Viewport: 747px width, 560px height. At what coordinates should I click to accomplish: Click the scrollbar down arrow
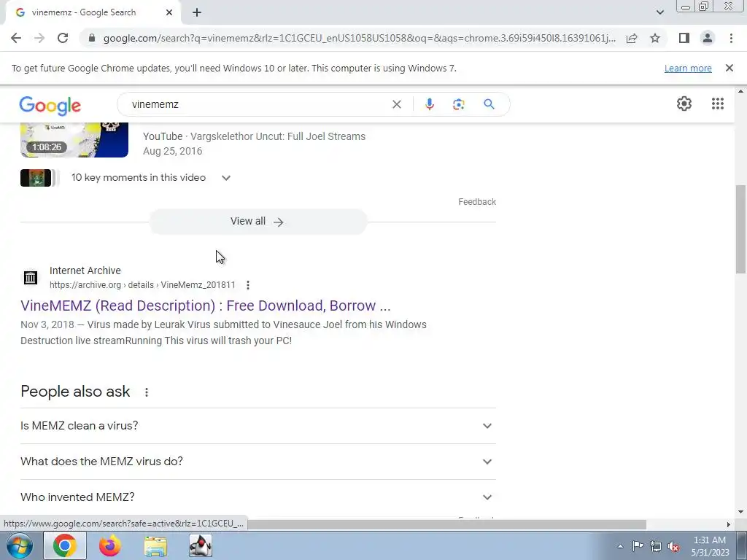click(x=740, y=512)
